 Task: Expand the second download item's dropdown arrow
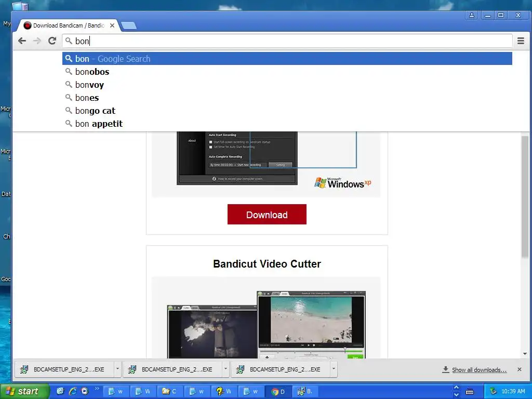click(225, 369)
